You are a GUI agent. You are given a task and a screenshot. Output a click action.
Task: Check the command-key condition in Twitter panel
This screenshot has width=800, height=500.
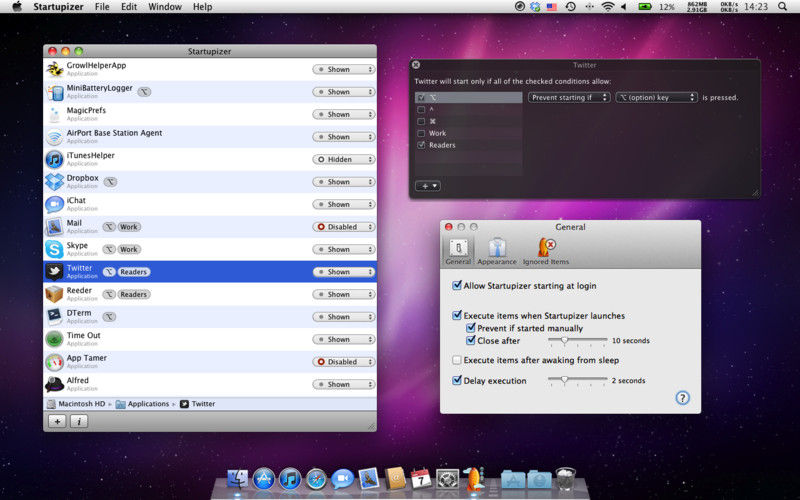click(x=421, y=121)
